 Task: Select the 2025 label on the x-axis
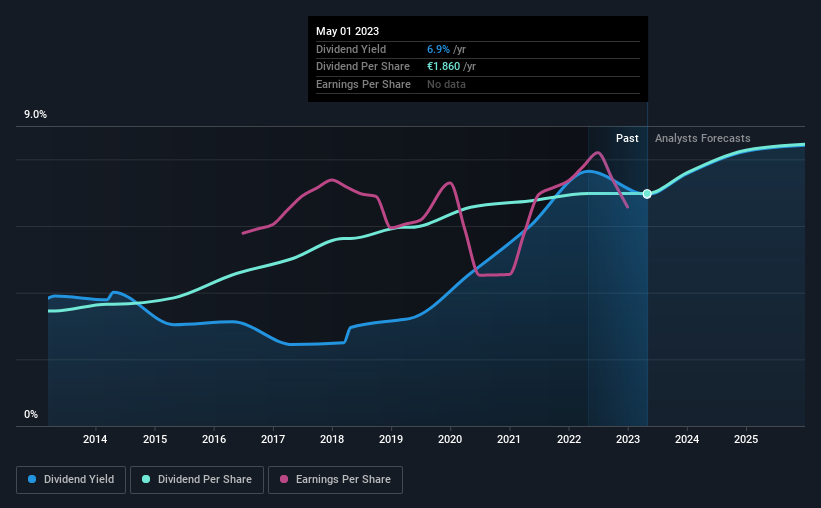pos(746,439)
